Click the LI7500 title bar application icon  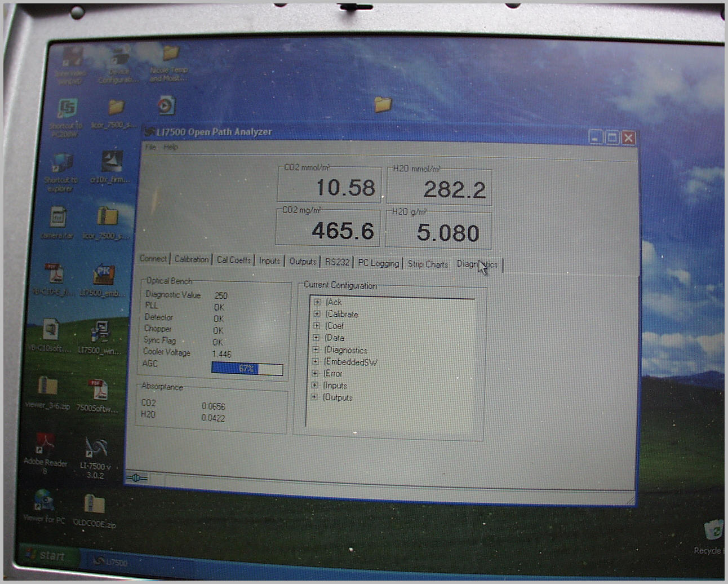(149, 132)
